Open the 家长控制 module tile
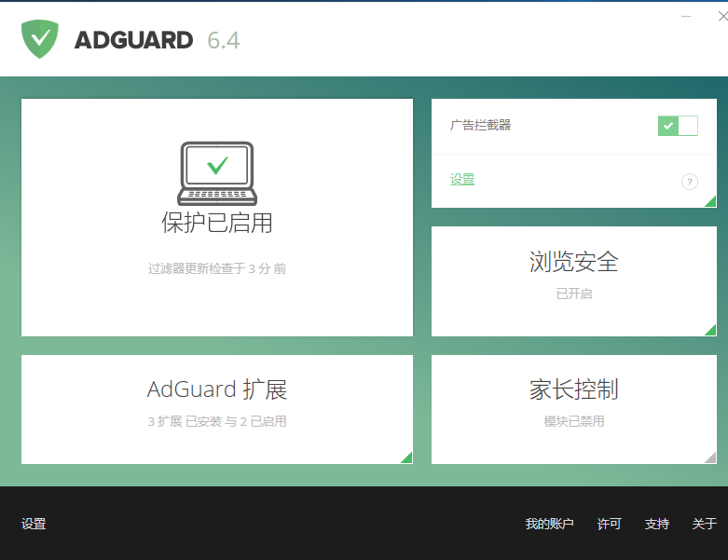The width and height of the screenshot is (728, 560). tap(573, 403)
